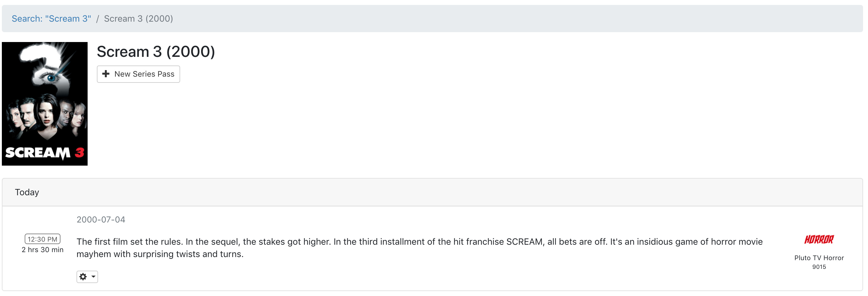Click the Pluto TV Horror channel name
Screen dimensions: 868x296
pos(818,258)
